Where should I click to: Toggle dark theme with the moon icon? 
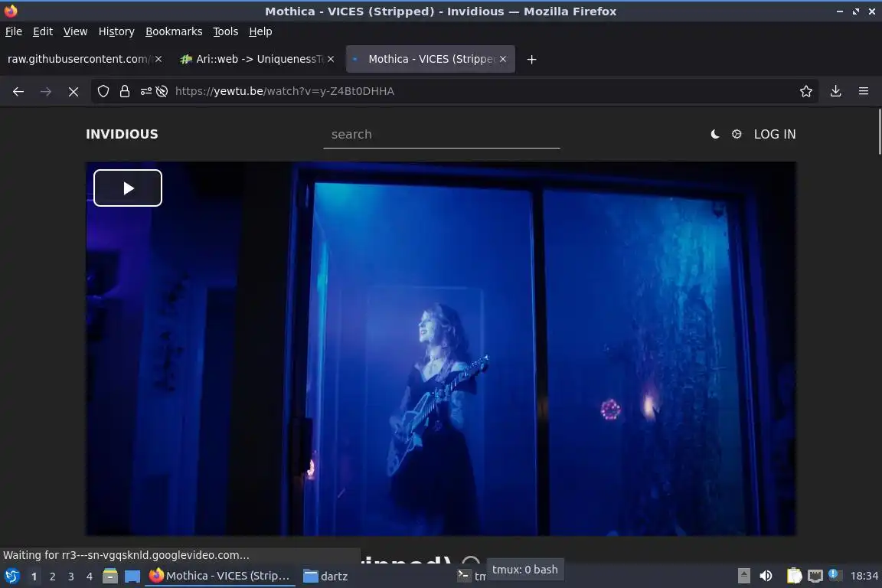tap(715, 134)
